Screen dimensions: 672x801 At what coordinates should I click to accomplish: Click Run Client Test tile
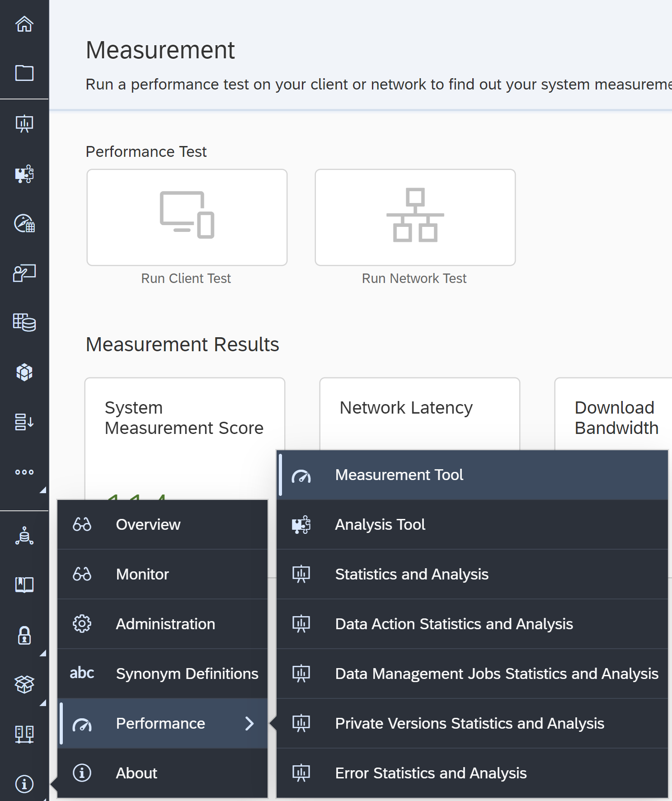tap(187, 217)
